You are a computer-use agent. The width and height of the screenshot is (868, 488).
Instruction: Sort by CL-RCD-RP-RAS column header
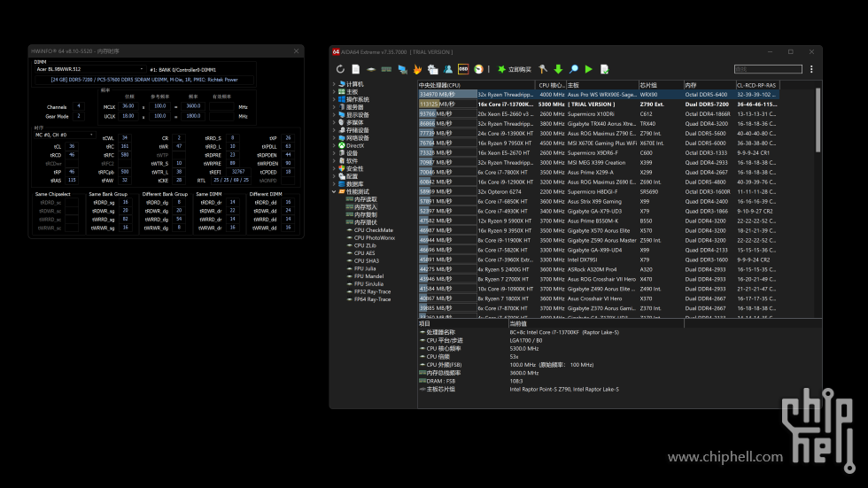[x=757, y=85]
